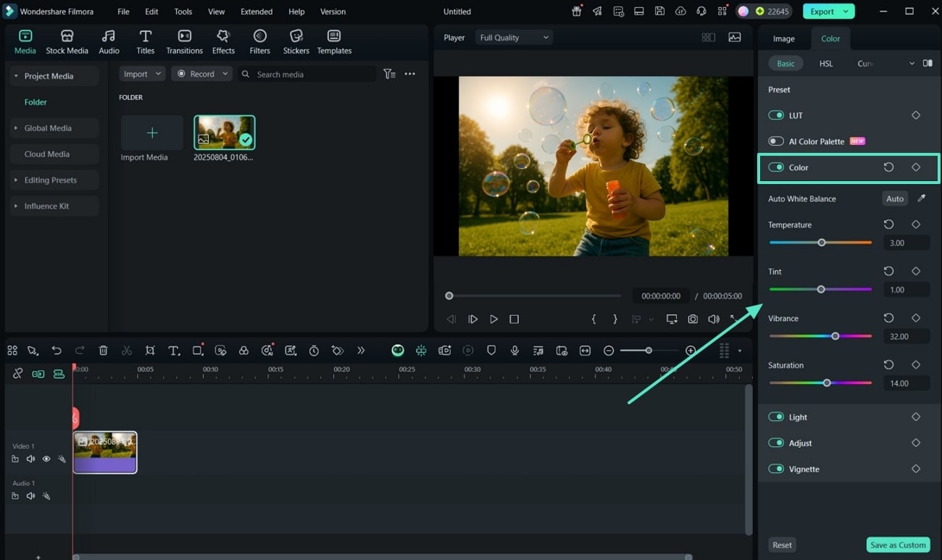The height and width of the screenshot is (560, 942).
Task: Click the Import Media tile
Action: click(151, 133)
